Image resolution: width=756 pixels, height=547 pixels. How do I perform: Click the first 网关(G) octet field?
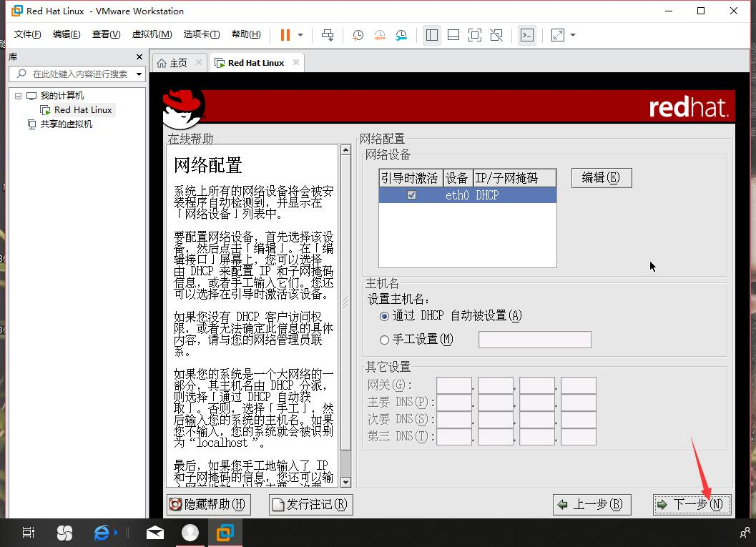pyautogui.click(x=453, y=385)
